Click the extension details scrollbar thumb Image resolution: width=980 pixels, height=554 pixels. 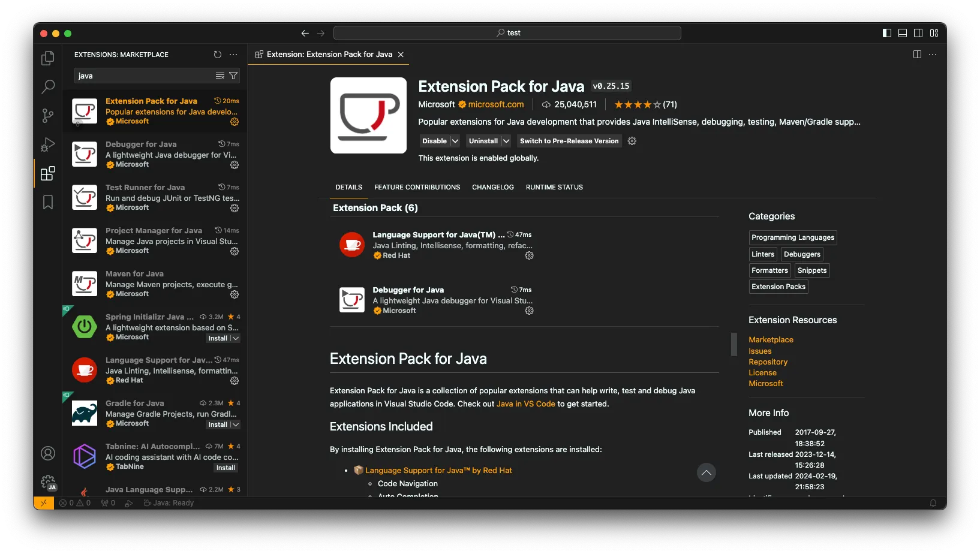(734, 344)
